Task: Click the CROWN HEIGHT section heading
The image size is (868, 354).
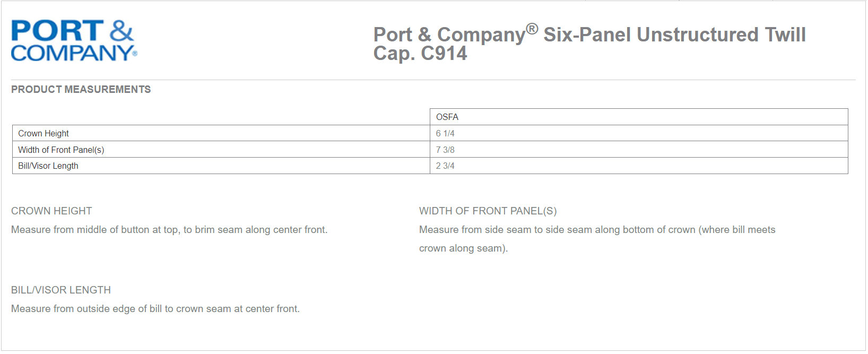Action: [51, 211]
